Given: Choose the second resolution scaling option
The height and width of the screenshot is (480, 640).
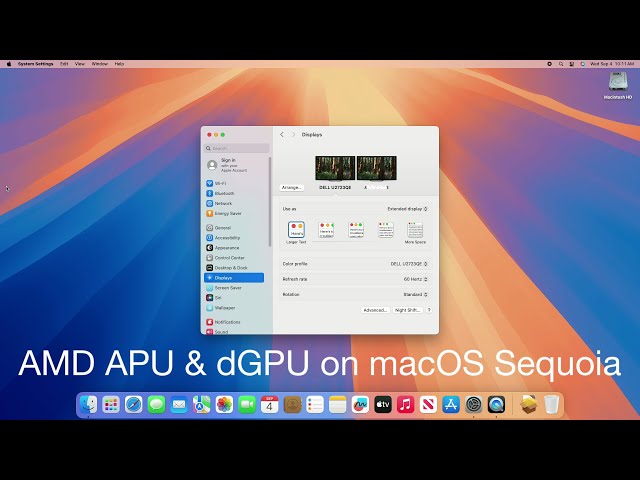Looking at the screenshot, I should point(326,230).
